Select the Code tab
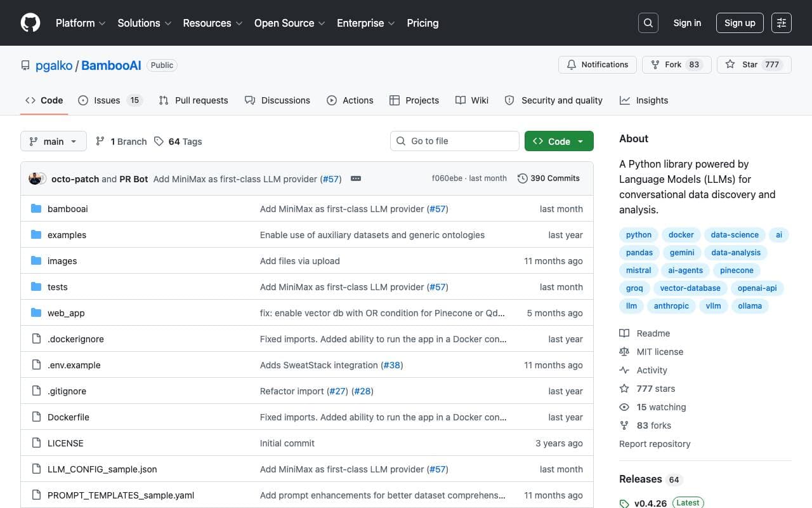Image resolution: width=812 pixels, height=508 pixels. pos(44,100)
